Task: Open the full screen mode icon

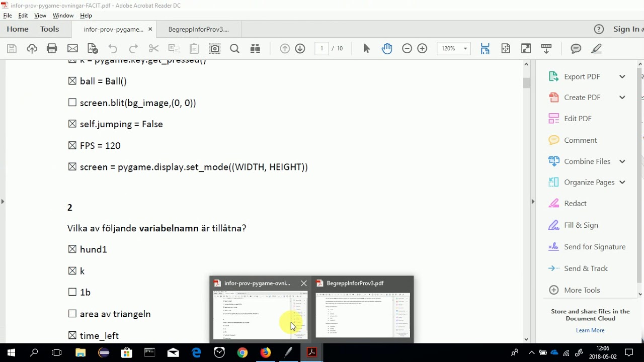Action: point(526,49)
